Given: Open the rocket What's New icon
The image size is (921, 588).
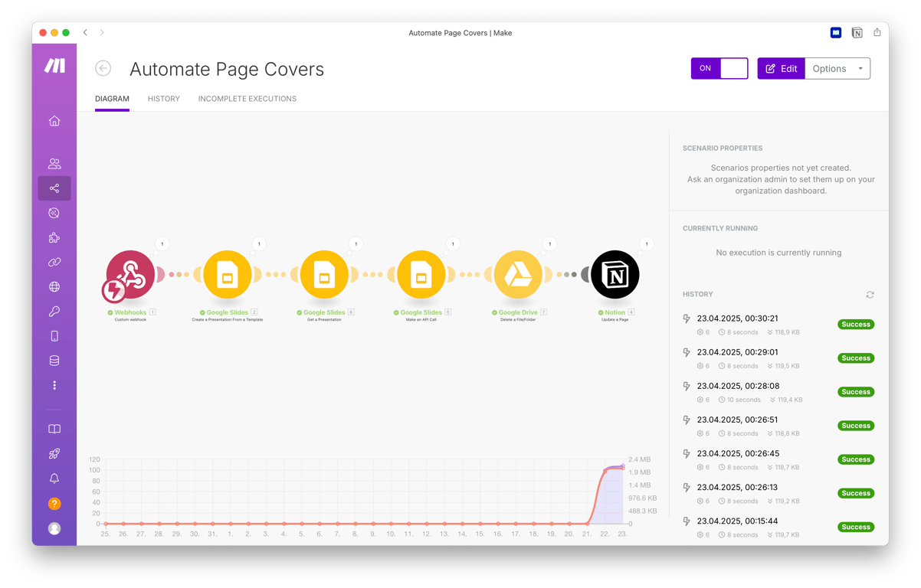Looking at the screenshot, I should pyautogui.click(x=54, y=454).
